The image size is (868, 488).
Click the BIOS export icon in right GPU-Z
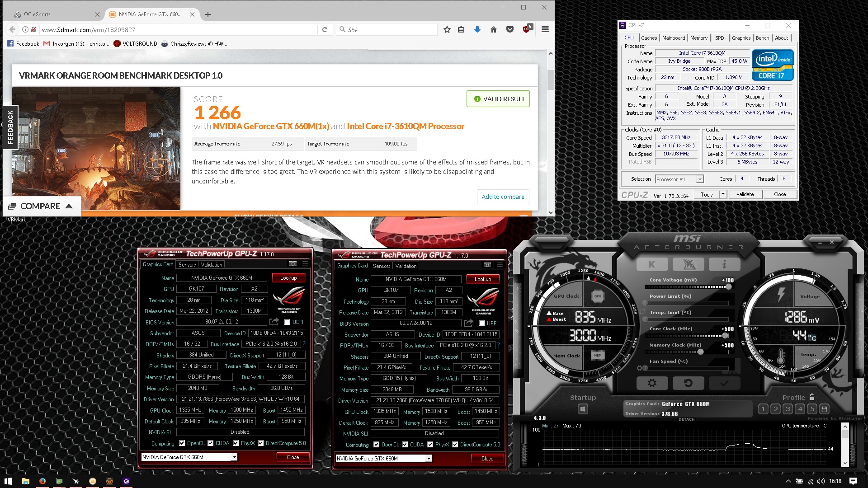click(x=468, y=323)
